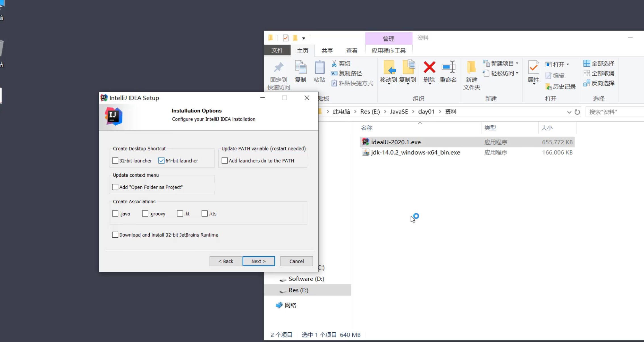Image resolution: width=644 pixels, height=342 pixels.
Task: Enable the 32-bit launcher checkbox
Action: 115,161
